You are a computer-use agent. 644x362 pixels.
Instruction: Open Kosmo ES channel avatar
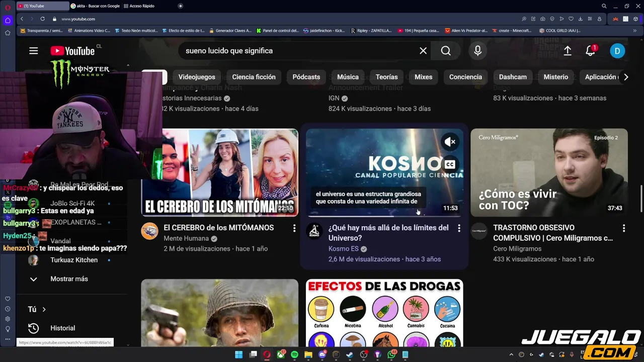pyautogui.click(x=314, y=231)
